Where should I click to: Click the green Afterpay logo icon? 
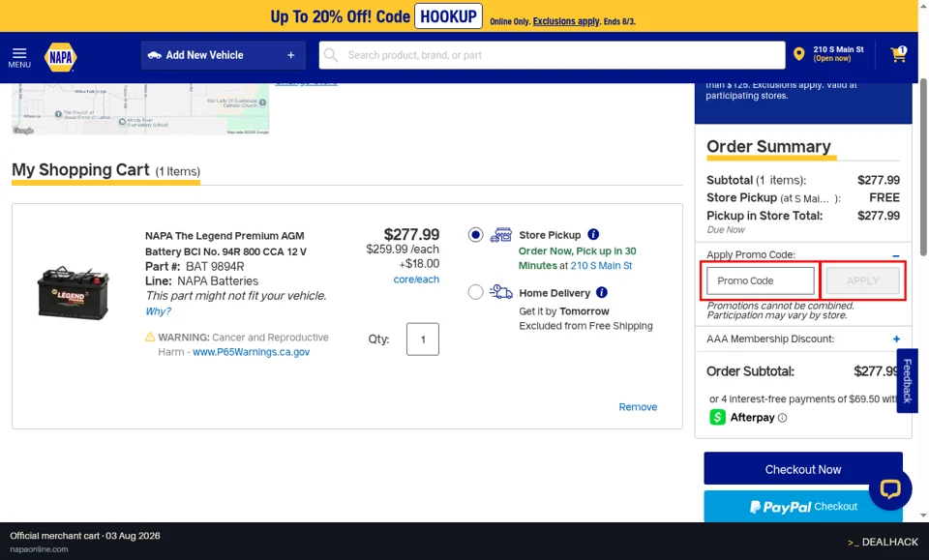click(717, 417)
